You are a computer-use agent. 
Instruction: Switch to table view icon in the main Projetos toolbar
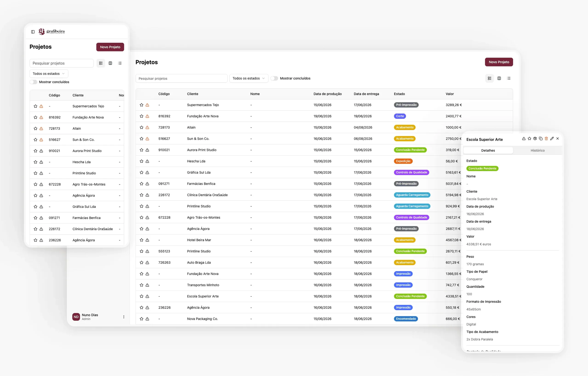coord(489,78)
